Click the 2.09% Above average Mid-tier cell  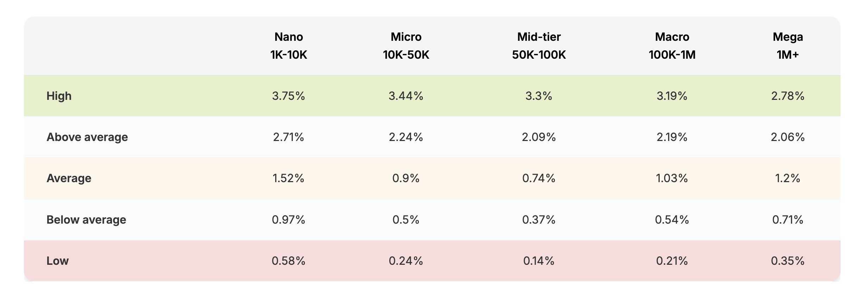tap(539, 137)
